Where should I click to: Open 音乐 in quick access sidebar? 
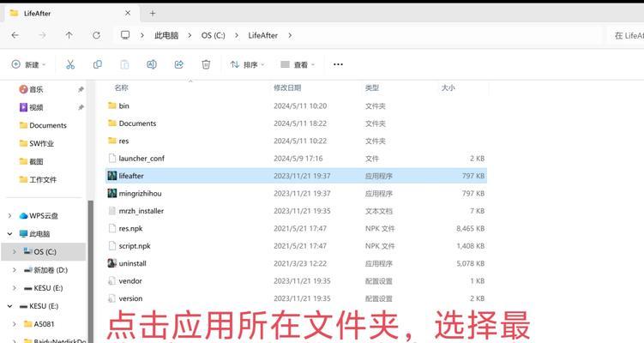pyautogui.click(x=36, y=89)
